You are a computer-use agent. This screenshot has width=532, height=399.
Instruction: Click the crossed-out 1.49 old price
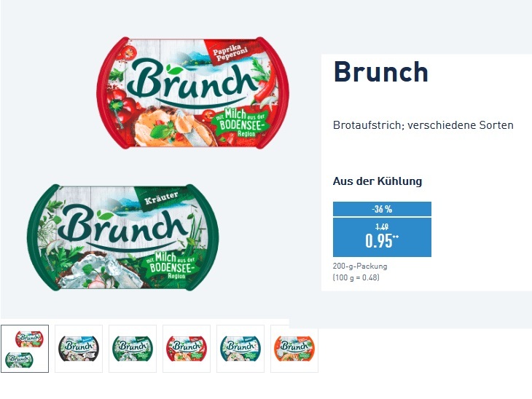click(x=382, y=226)
